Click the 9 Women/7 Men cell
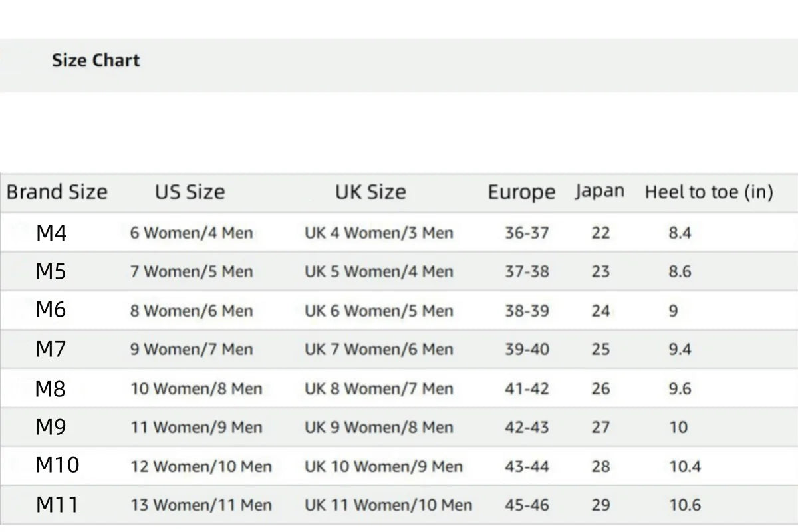This screenshot has width=798, height=532. [x=192, y=349]
